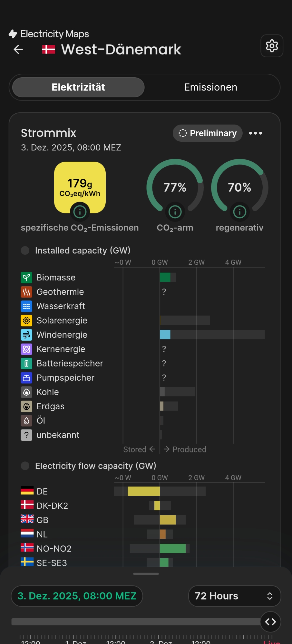Select the Elektrizität tab

click(78, 87)
